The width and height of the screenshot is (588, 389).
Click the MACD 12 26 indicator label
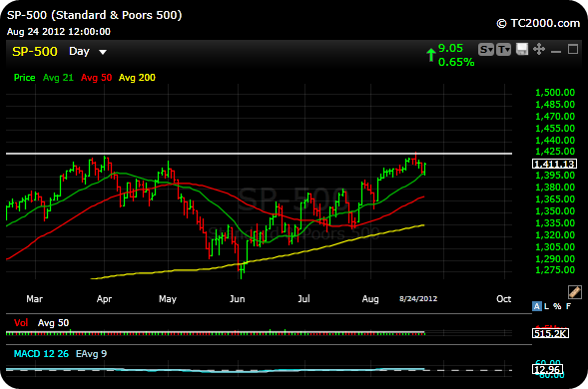click(41, 354)
